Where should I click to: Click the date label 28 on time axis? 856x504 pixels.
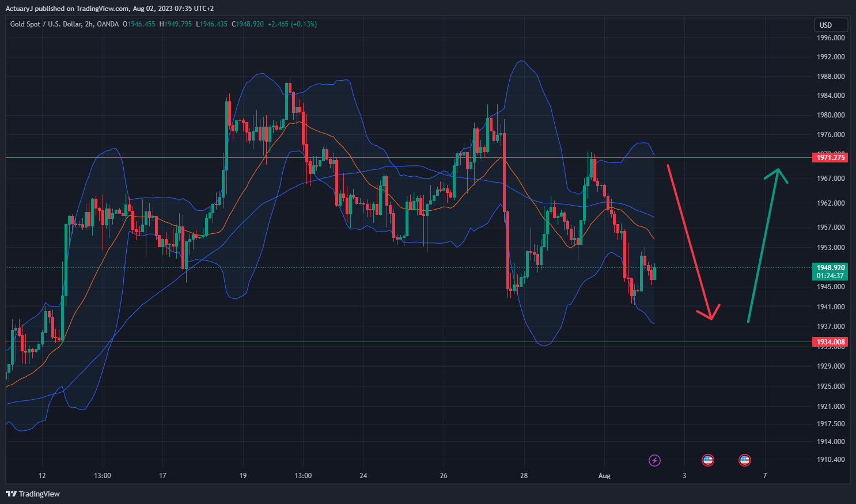point(524,476)
